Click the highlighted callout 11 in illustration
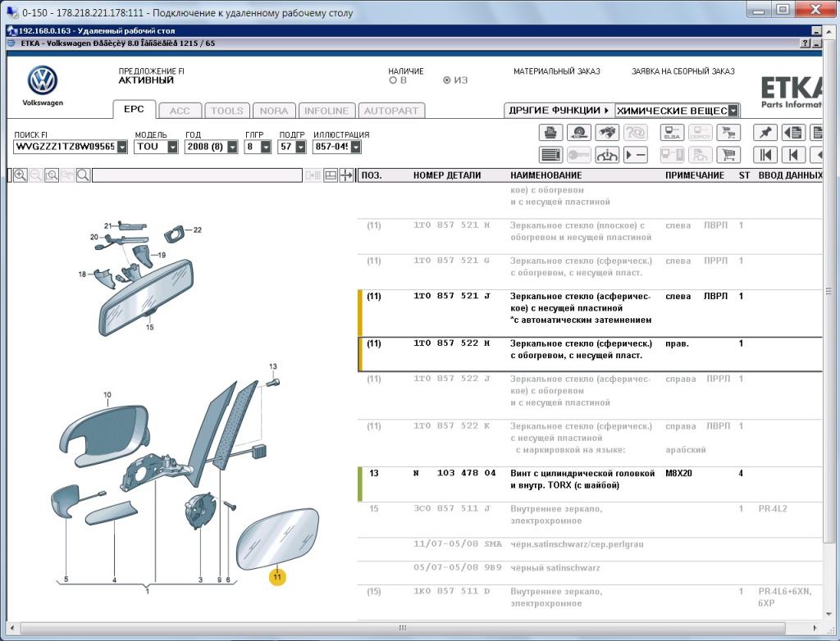 click(277, 577)
